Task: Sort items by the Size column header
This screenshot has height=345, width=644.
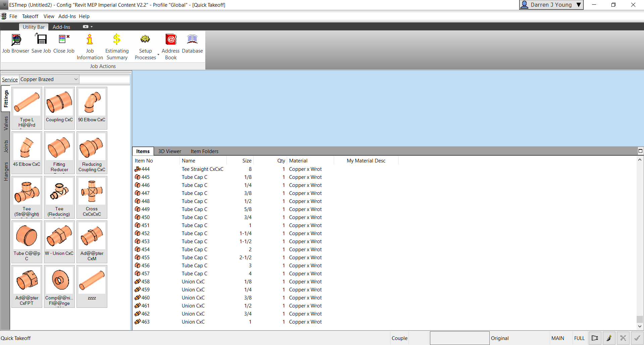Action: (x=247, y=161)
